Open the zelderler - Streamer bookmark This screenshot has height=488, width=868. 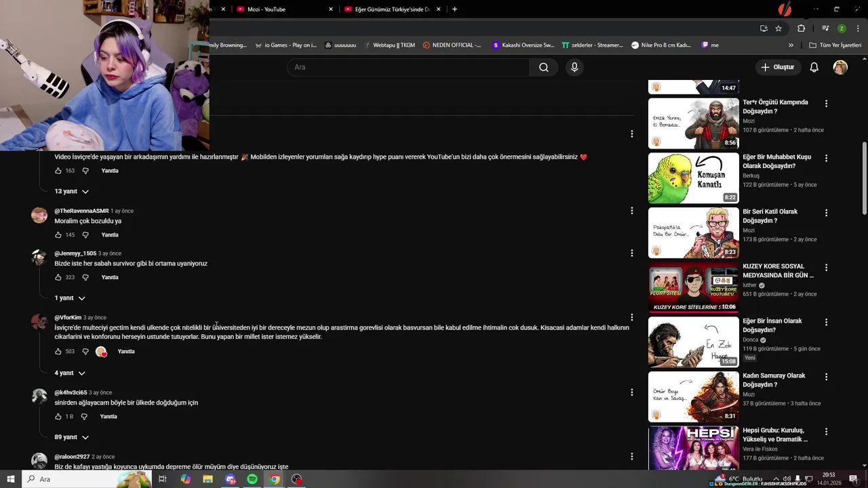[x=592, y=45]
